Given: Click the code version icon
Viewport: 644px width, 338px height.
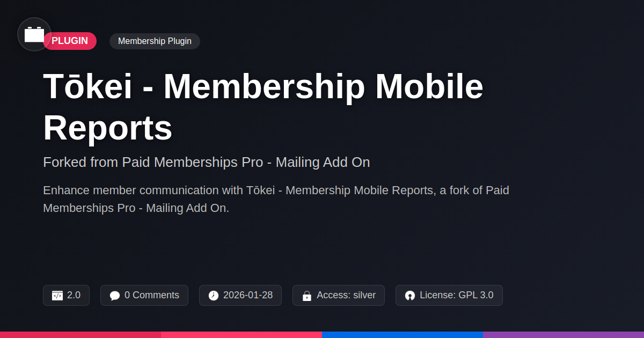Looking at the screenshot, I should pyautogui.click(x=57, y=296).
